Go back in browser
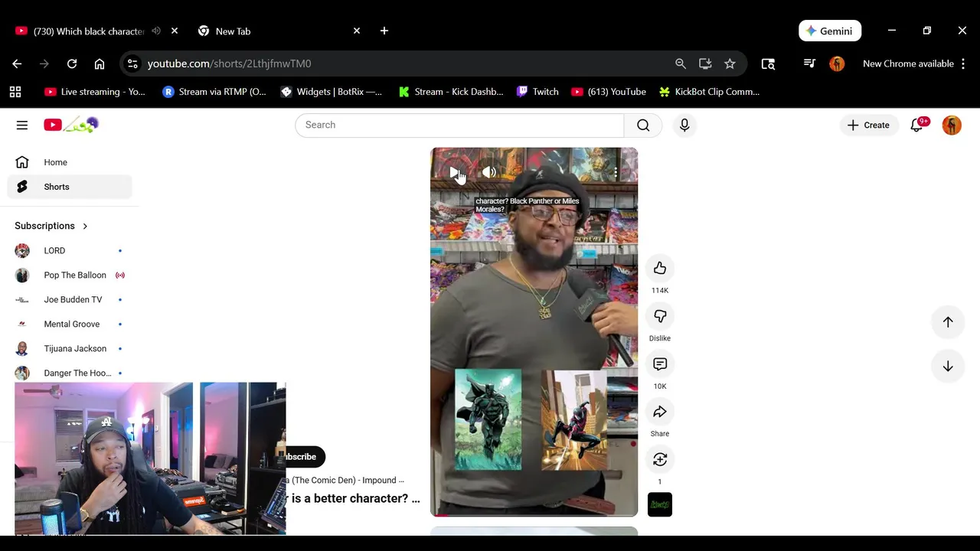Screen dimensions: 980x551 (x=17, y=64)
